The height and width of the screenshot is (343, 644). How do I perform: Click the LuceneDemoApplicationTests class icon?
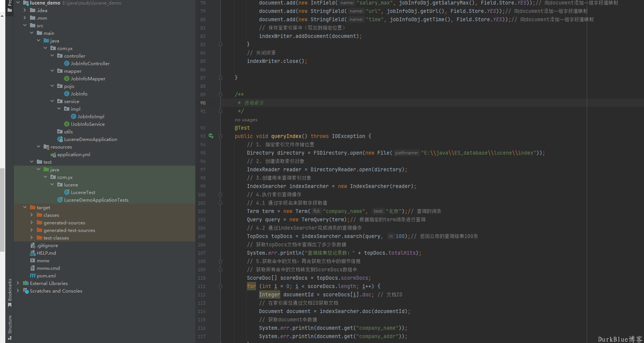pyautogui.click(x=60, y=200)
